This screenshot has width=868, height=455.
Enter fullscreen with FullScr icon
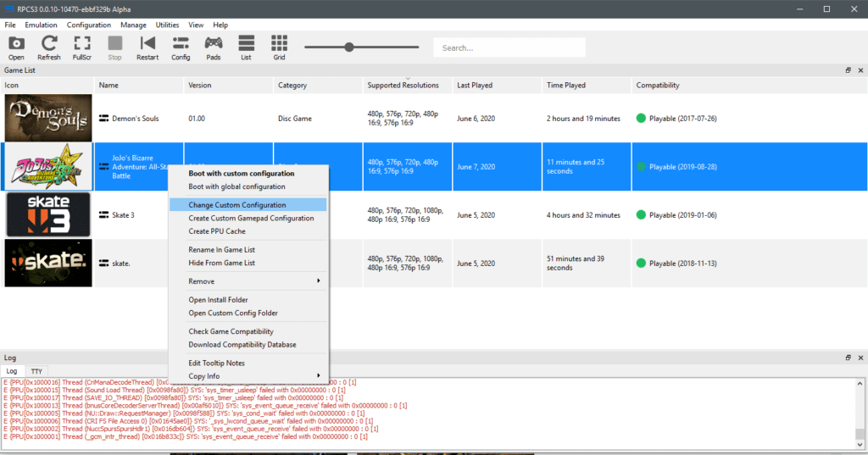coord(82,47)
